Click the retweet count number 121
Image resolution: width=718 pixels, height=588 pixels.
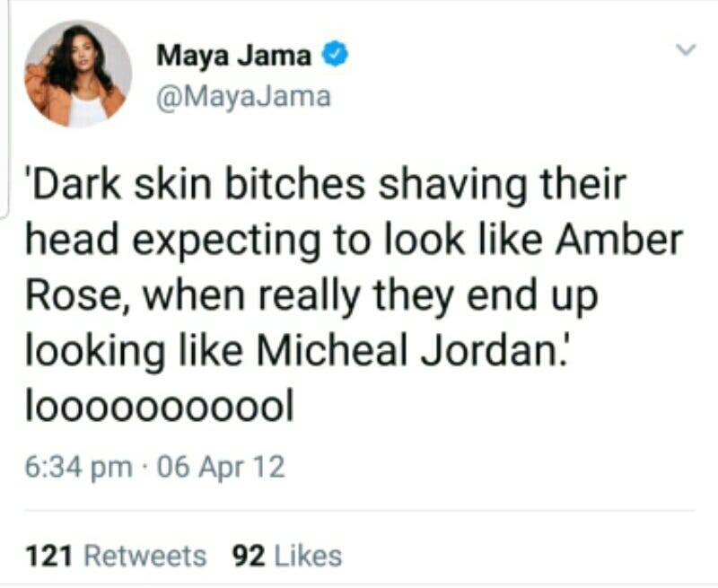coord(49,556)
